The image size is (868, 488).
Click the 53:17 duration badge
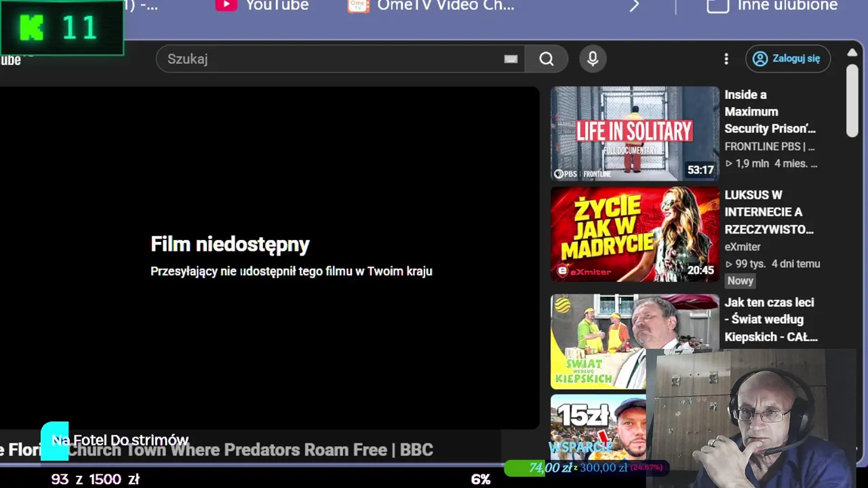tap(701, 169)
